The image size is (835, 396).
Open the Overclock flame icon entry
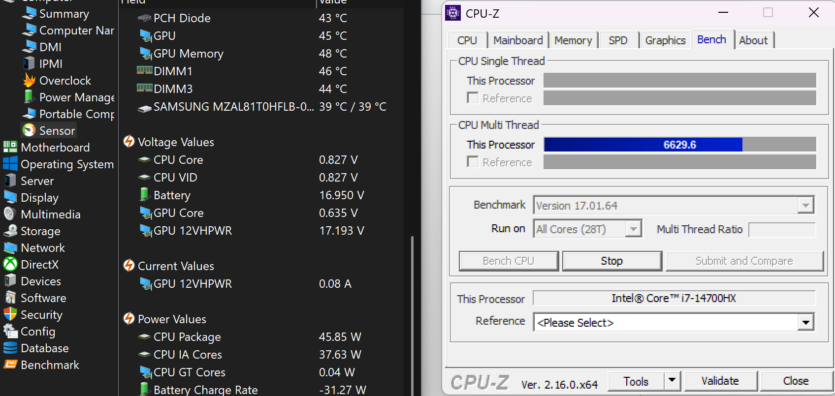[29, 81]
